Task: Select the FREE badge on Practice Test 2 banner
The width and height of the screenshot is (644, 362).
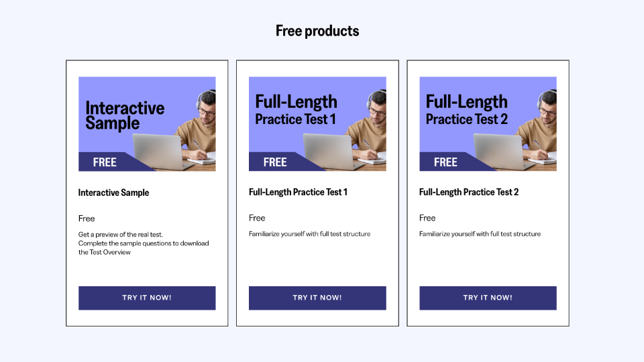Action: point(445,162)
